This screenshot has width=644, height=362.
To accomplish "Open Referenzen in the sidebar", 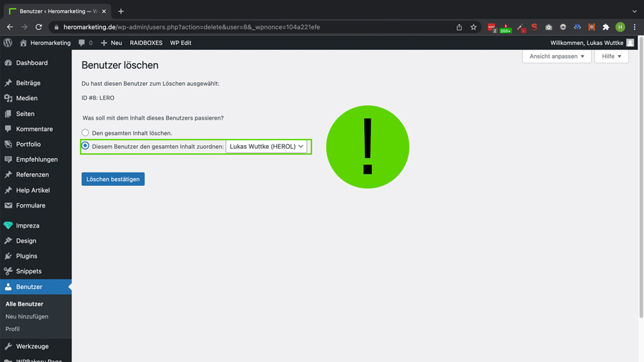I will point(36,175).
